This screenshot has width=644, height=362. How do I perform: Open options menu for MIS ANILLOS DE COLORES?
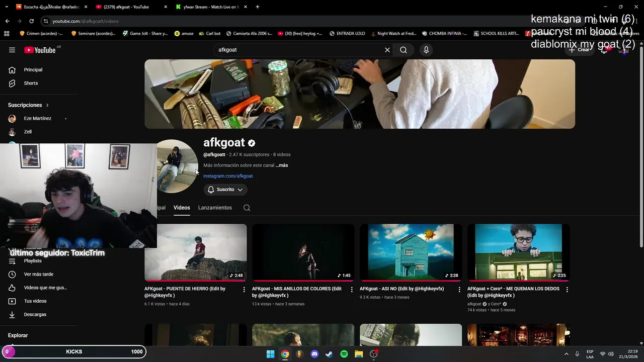pyautogui.click(x=352, y=290)
